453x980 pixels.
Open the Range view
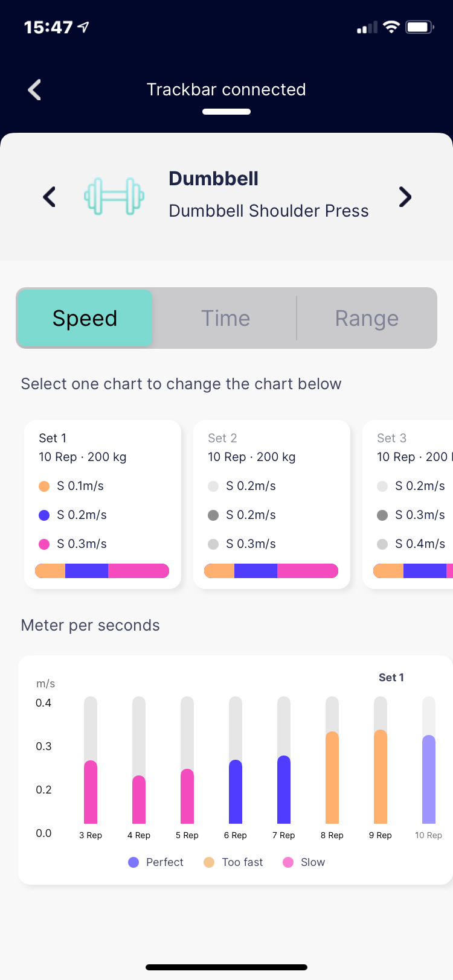[367, 318]
